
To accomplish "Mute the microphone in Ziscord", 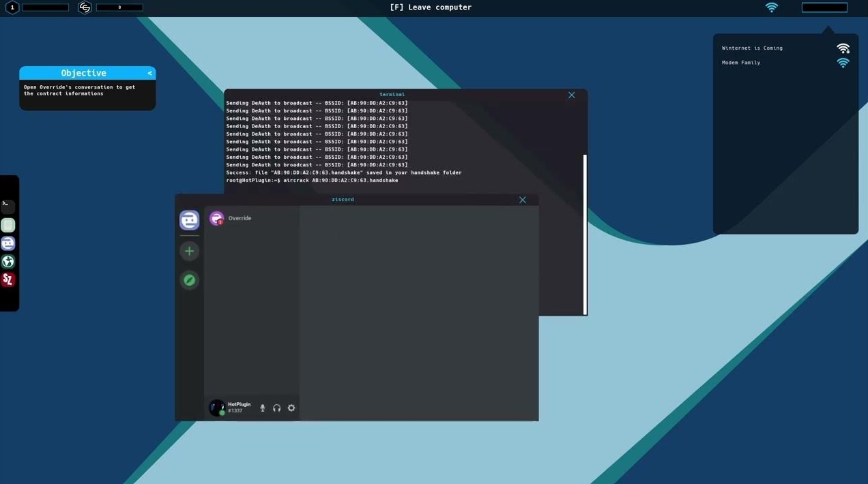I will coord(262,407).
